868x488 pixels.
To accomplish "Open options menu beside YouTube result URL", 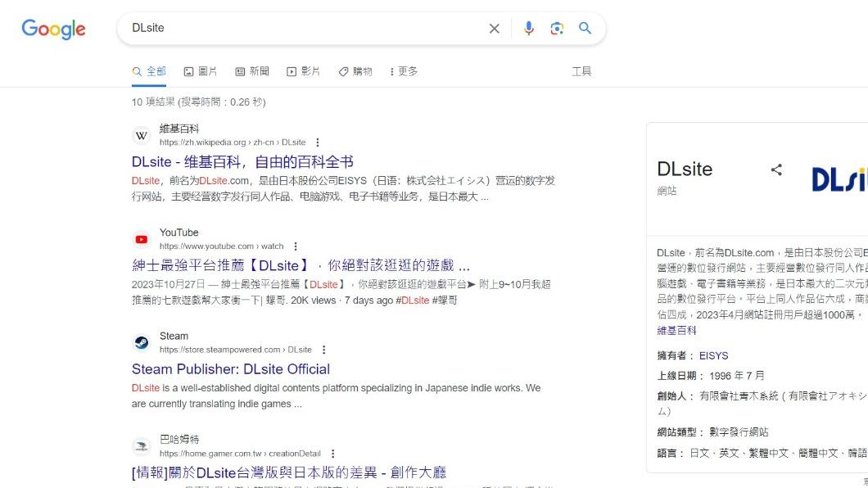I will 296,246.
